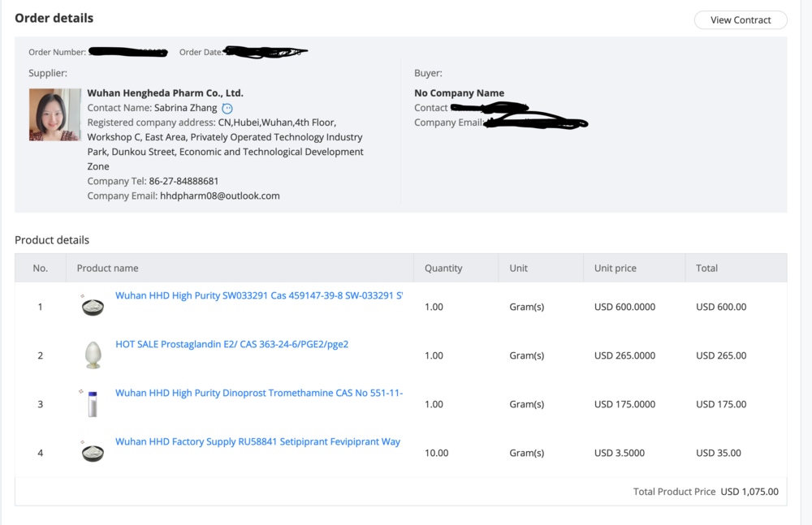Image resolution: width=812 pixels, height=525 pixels.
Task: Click the Product name column header
Action: [107, 269]
